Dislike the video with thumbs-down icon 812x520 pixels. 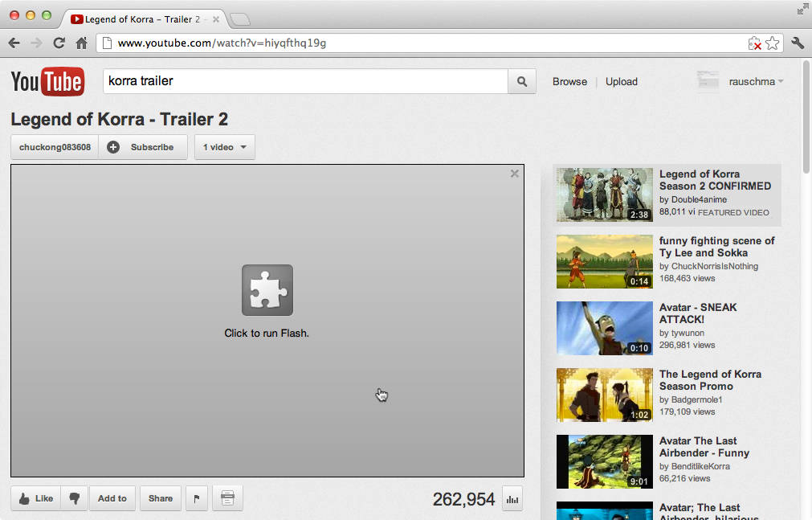(75, 498)
